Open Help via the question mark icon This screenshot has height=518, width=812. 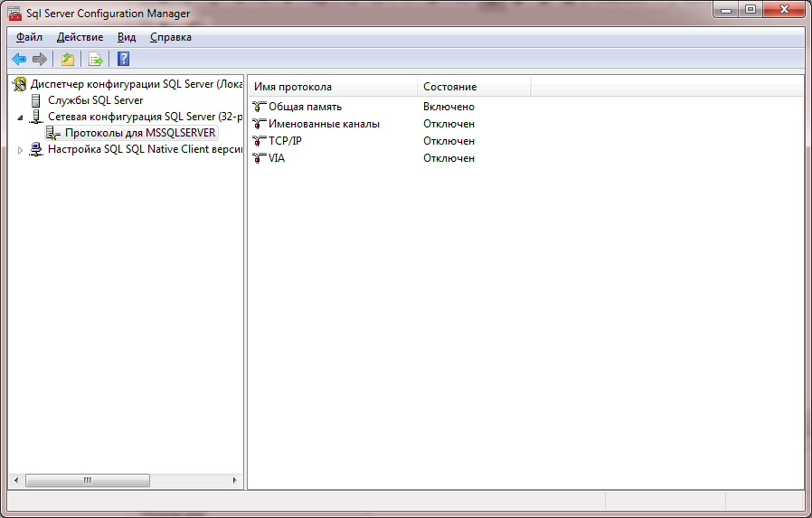point(123,59)
